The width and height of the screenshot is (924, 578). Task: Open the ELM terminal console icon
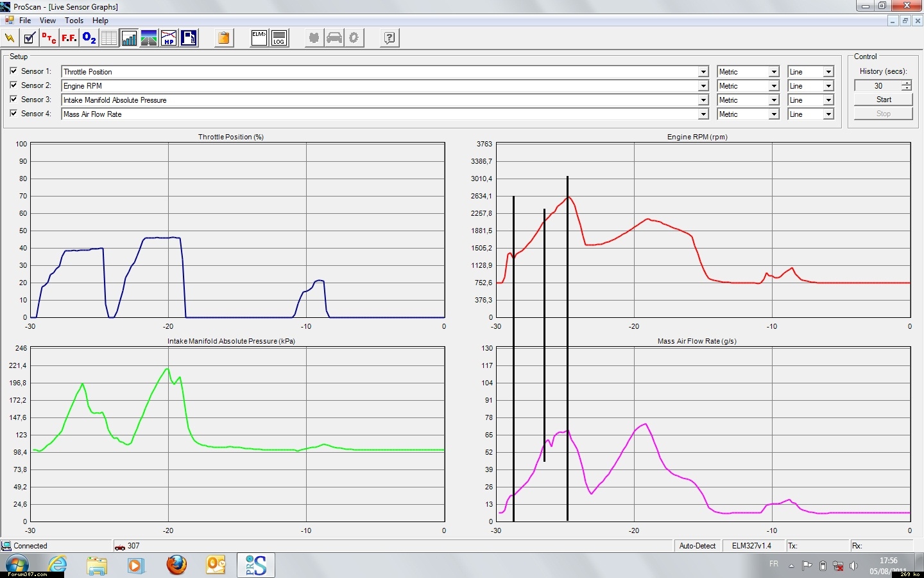(259, 39)
